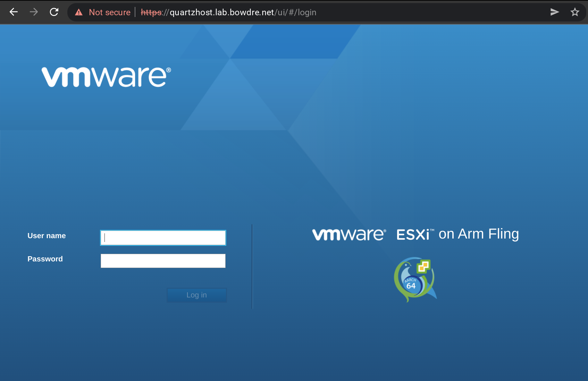588x381 pixels.
Task: Reload the page with the refresh icon
Action: click(x=54, y=12)
